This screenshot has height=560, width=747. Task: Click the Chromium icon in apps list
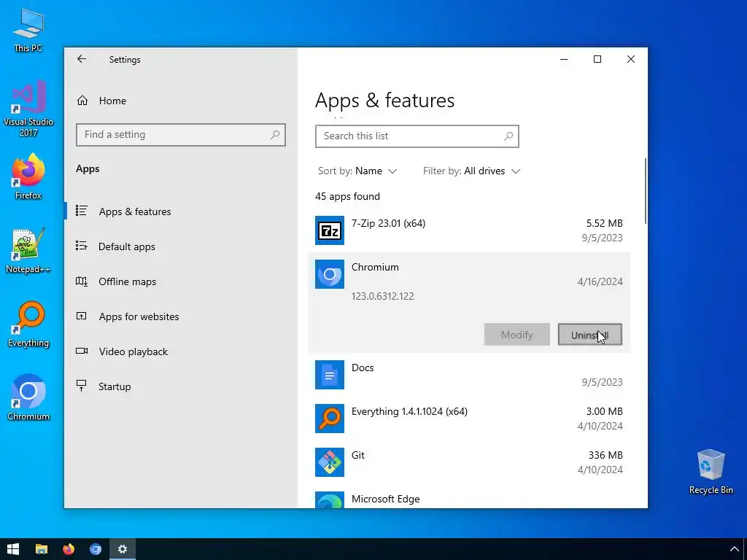click(x=330, y=274)
